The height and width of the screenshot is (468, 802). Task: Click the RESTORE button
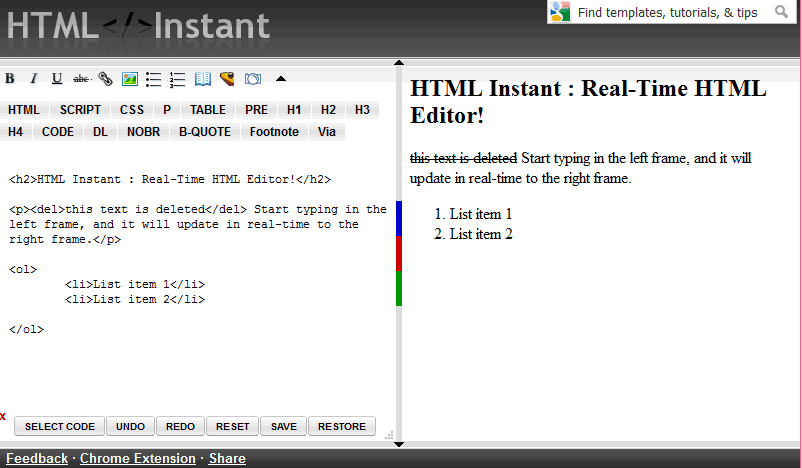click(x=342, y=427)
